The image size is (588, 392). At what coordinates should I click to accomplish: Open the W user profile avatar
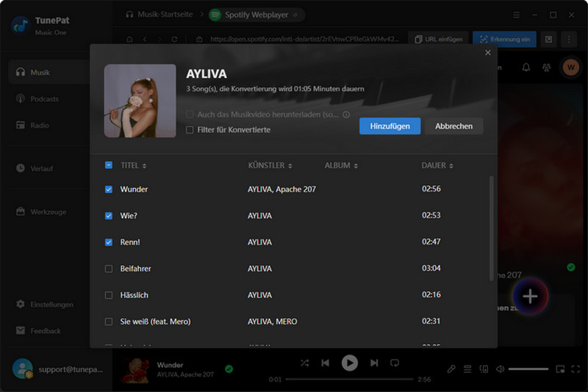click(x=571, y=68)
